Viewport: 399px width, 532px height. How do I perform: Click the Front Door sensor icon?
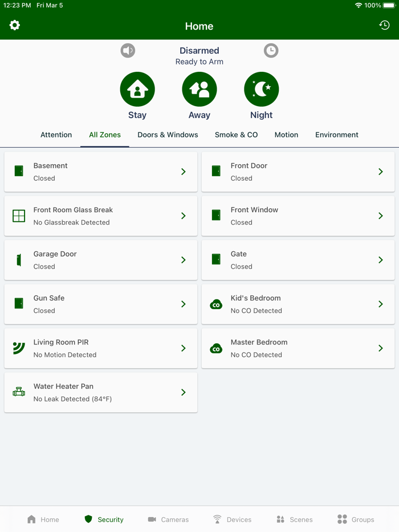216,171
